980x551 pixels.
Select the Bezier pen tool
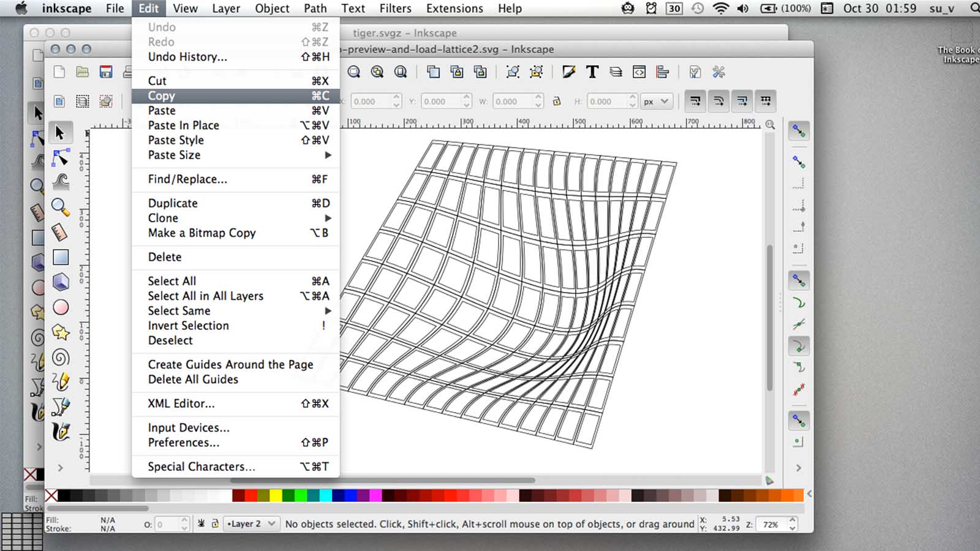pos(60,407)
